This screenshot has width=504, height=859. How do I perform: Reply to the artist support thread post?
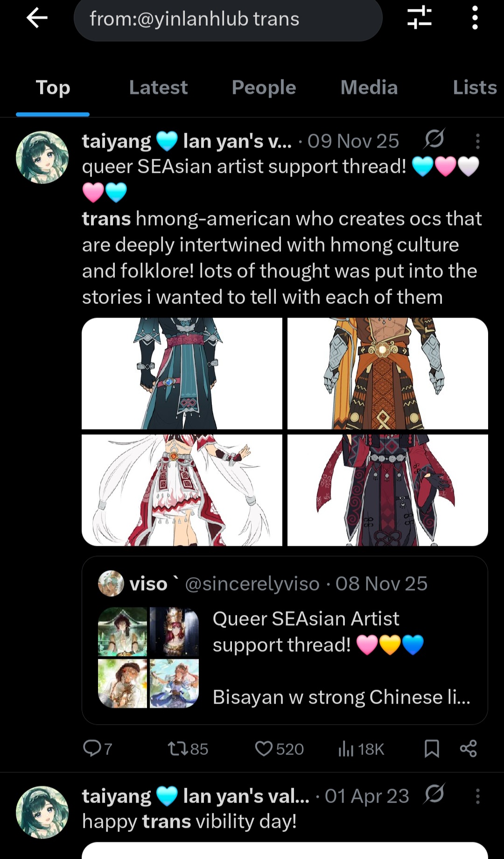click(98, 749)
